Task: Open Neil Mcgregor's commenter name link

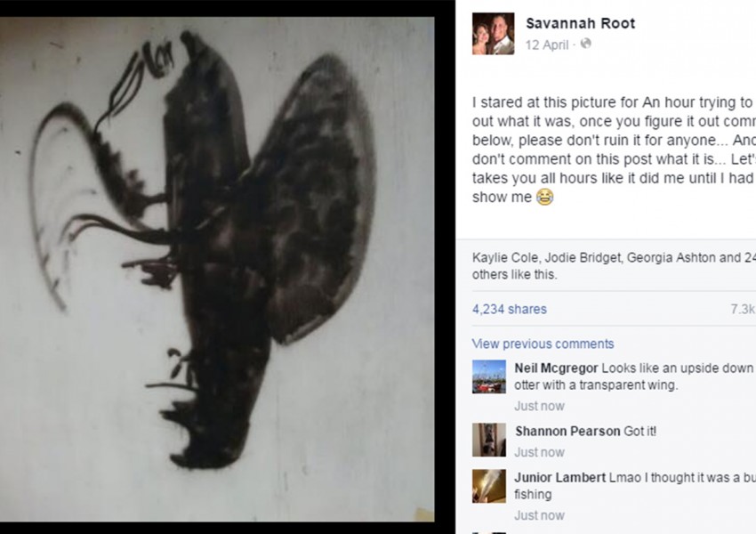Action: click(x=556, y=368)
